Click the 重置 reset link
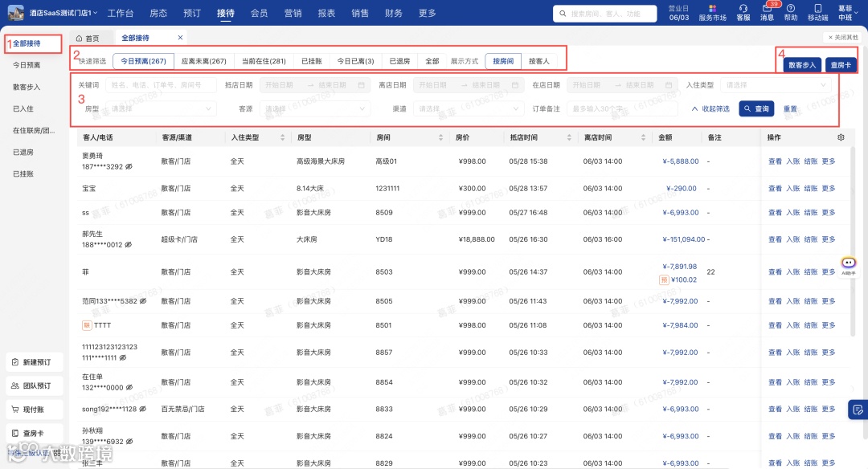The width and height of the screenshot is (868, 469). [790, 109]
